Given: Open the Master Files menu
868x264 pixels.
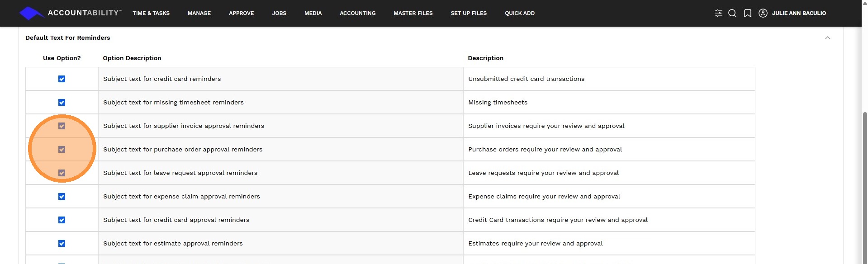Looking at the screenshot, I should coord(413,13).
